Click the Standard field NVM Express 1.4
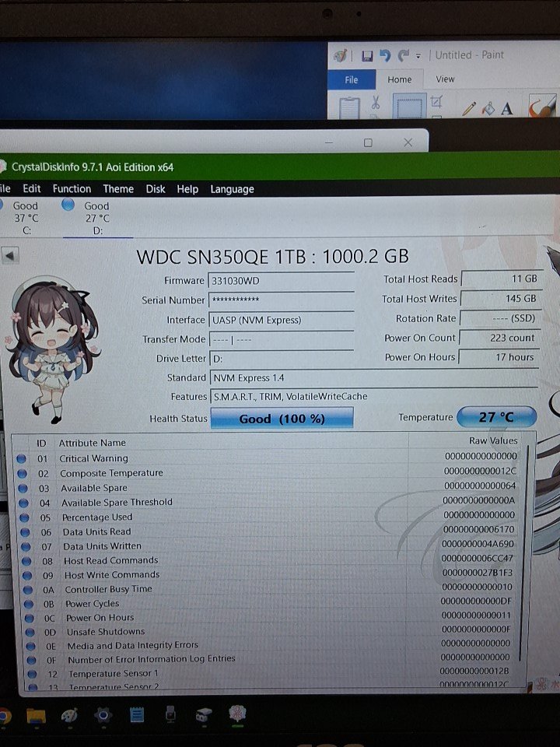This screenshot has width=560, height=747. coord(374,378)
